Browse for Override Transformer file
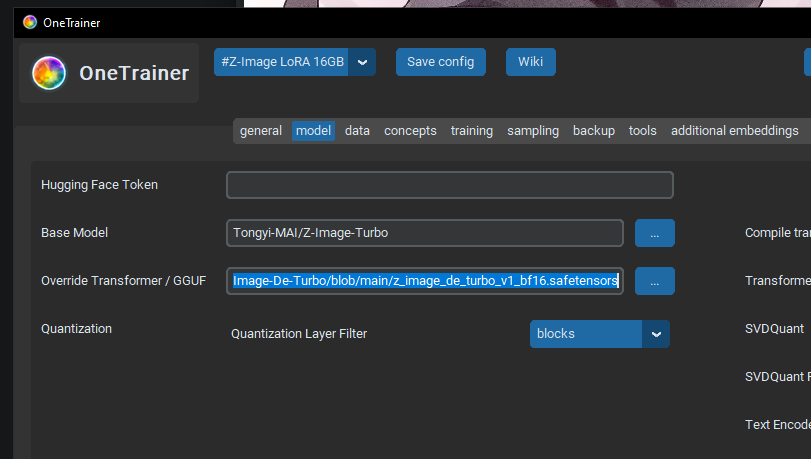This screenshot has height=459, width=811. coord(655,281)
